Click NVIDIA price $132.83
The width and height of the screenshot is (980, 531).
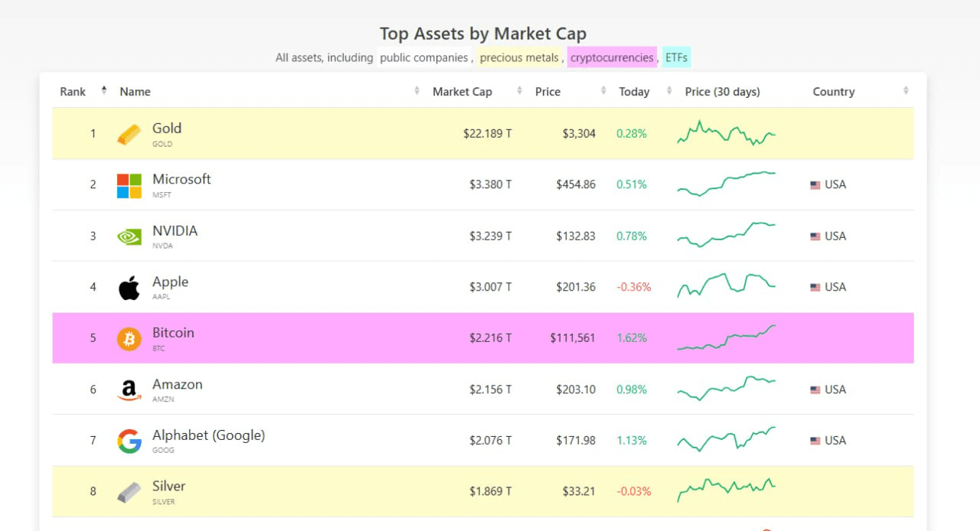point(576,236)
